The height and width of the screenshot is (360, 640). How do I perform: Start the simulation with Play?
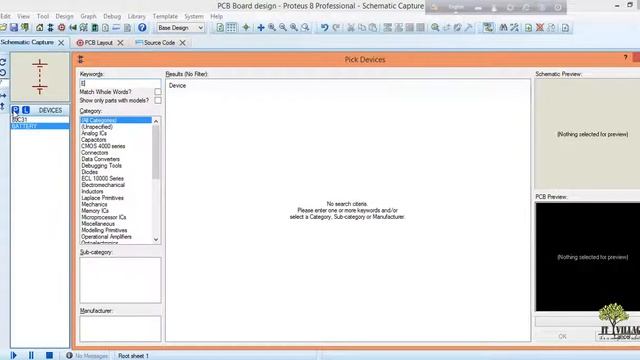click(13, 355)
